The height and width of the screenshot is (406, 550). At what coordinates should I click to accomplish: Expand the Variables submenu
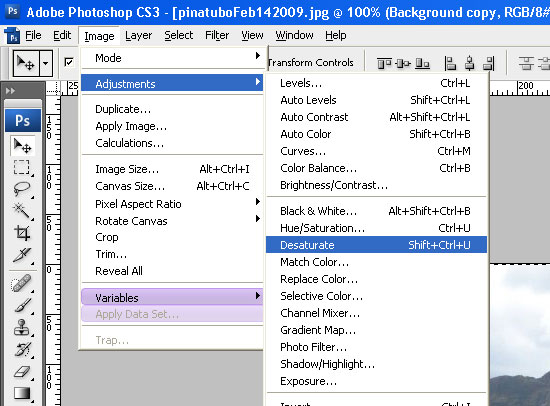(173, 297)
